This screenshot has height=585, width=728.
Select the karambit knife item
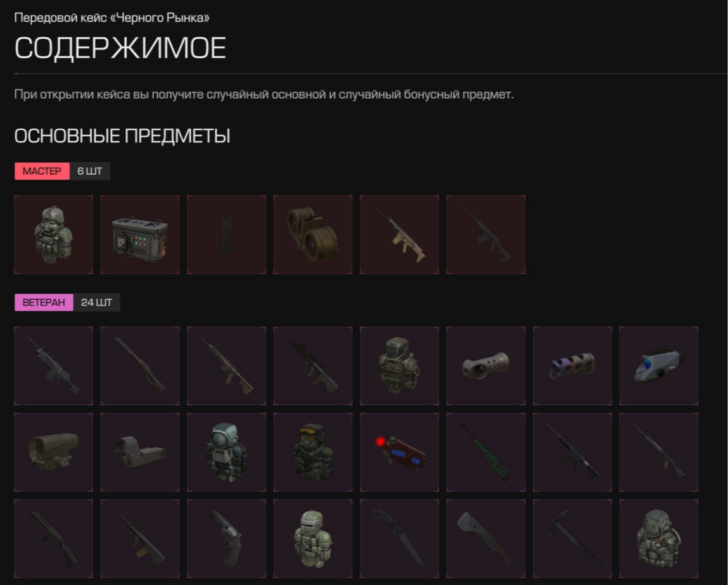click(399, 539)
